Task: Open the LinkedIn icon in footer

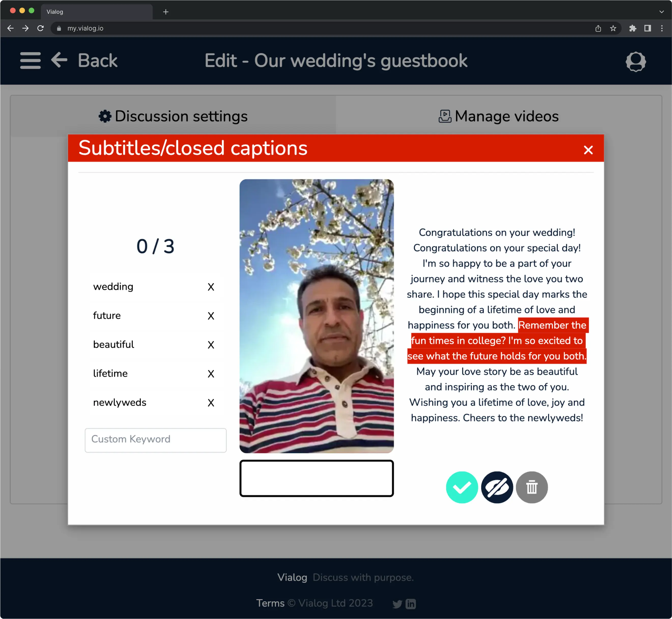Action: pyautogui.click(x=411, y=604)
